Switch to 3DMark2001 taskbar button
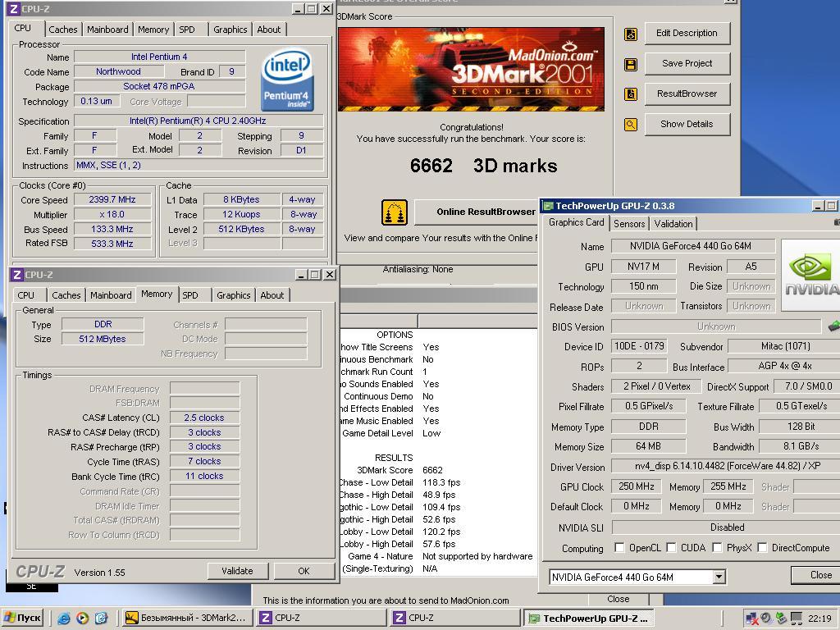Screen dimensions: 840x630 [x=186, y=619]
